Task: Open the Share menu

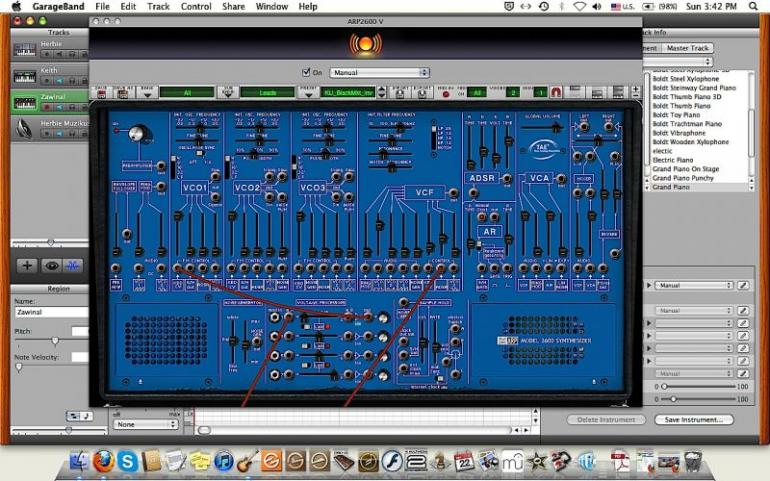Action: [x=233, y=6]
